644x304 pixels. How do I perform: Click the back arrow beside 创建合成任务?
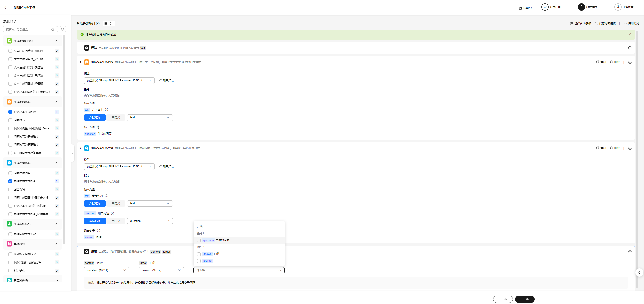click(5, 8)
